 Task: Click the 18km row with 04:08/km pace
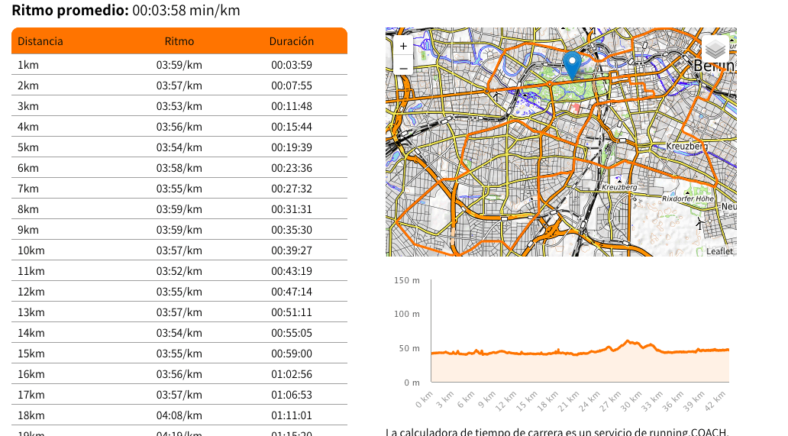180,415
